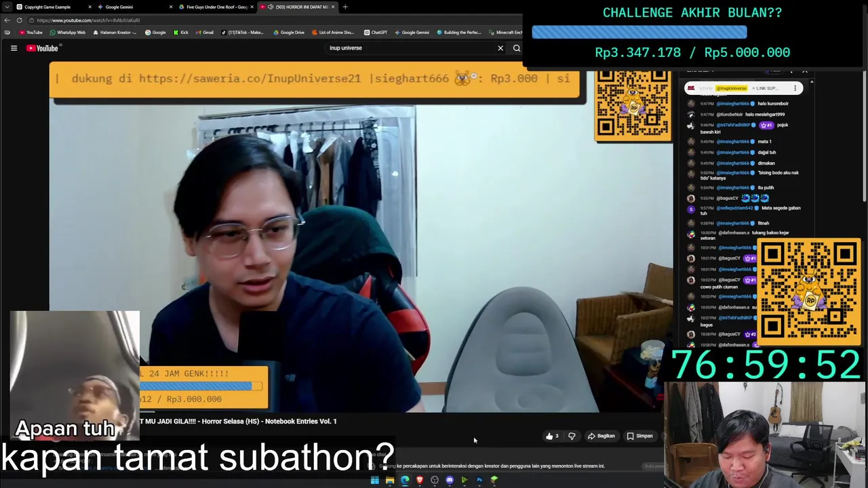Image resolution: width=868 pixels, height=488 pixels.
Task: Reload the page with refresh icon
Action: [x=19, y=20]
